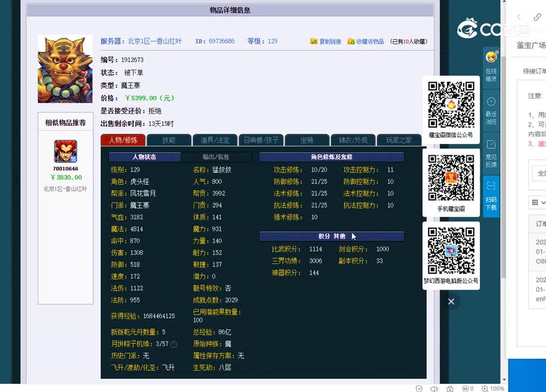The width and height of the screenshot is (546, 392).
Task: Open the 在线精灵 online assistant
Action: 491,66
